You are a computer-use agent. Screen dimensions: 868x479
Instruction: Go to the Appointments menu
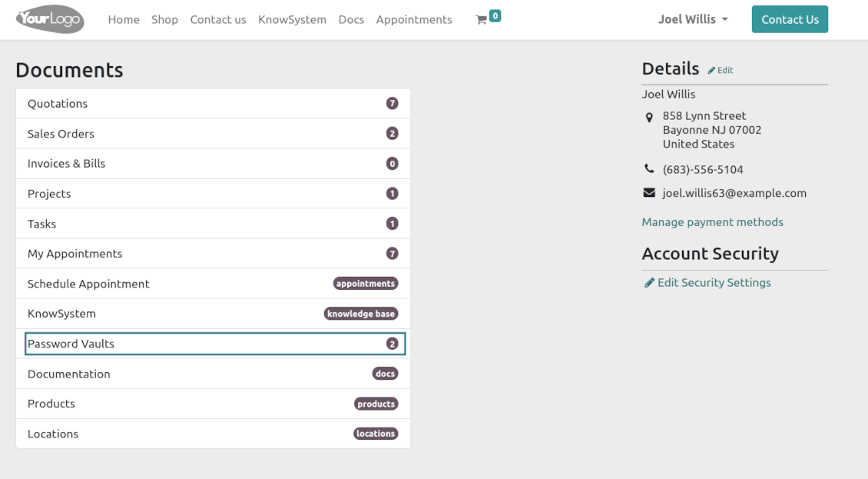click(414, 20)
